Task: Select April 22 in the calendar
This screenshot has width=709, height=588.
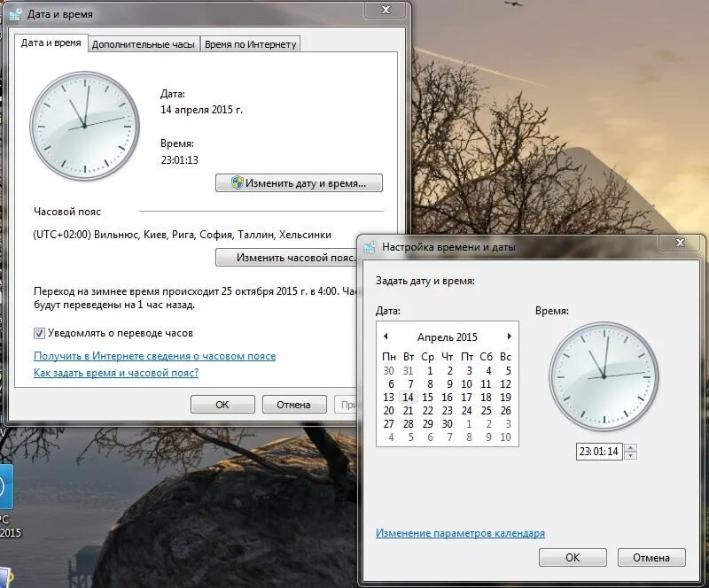Action: click(427, 411)
